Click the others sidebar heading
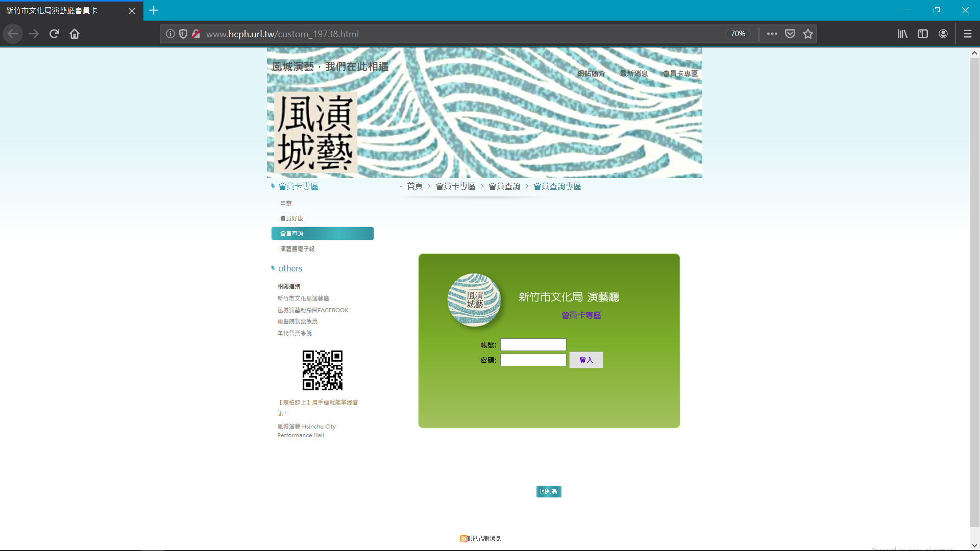 (290, 268)
